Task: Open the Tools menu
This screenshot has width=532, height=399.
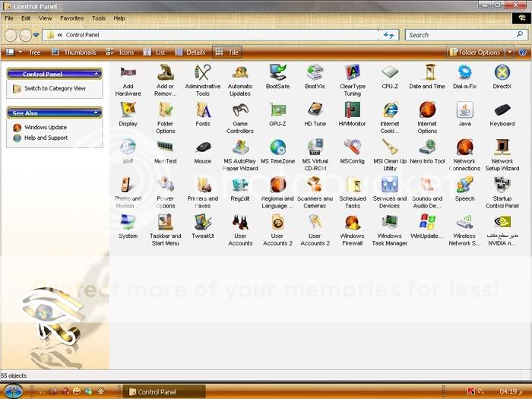Action: [x=99, y=18]
